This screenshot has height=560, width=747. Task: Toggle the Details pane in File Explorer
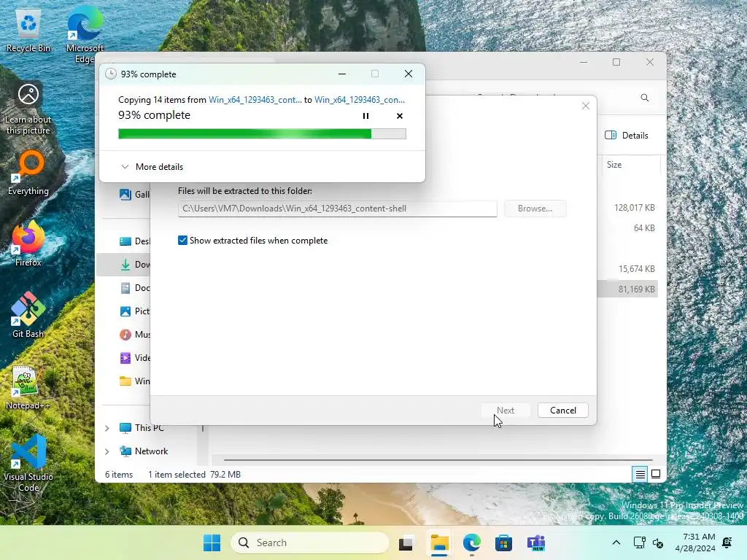[627, 135]
